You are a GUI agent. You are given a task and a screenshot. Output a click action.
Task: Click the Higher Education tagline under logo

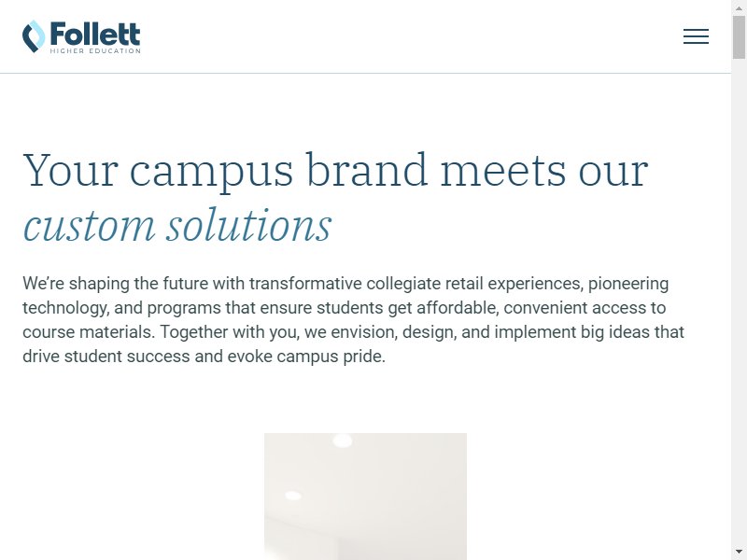95,50
